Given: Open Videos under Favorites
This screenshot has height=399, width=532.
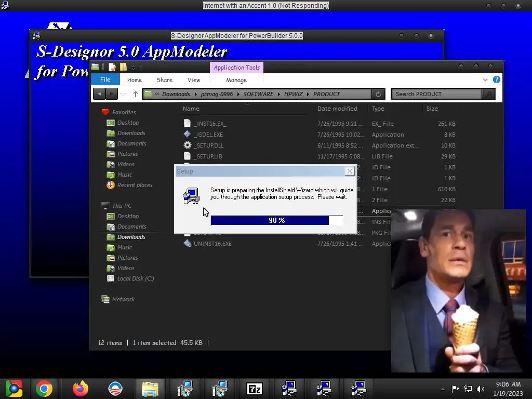Looking at the screenshot, I should [x=126, y=164].
